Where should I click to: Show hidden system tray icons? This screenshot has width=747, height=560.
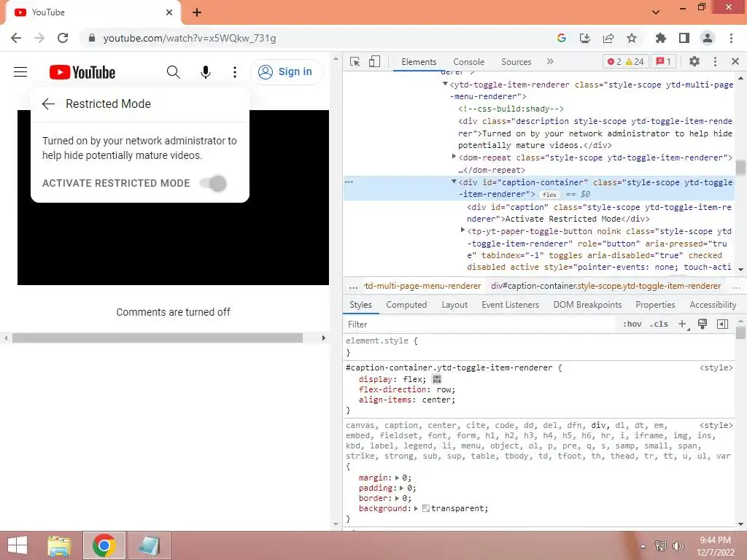(x=643, y=546)
